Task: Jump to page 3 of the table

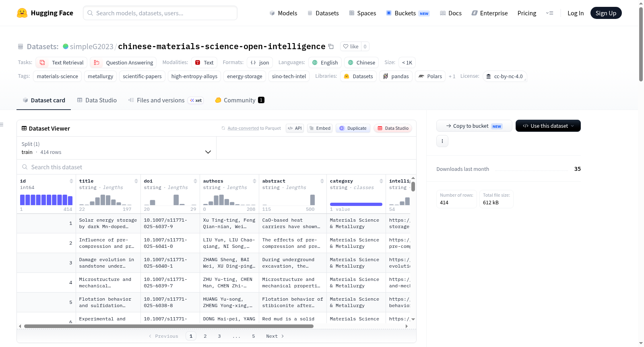Action: [219, 336]
